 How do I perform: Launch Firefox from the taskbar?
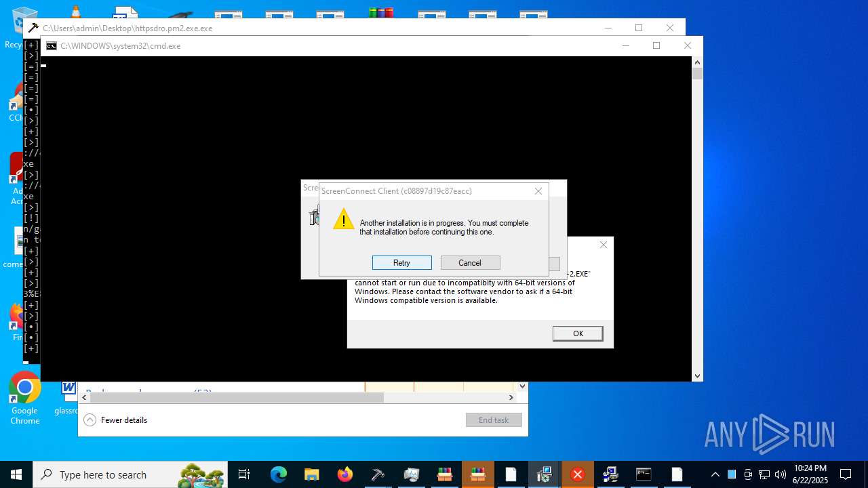click(345, 474)
